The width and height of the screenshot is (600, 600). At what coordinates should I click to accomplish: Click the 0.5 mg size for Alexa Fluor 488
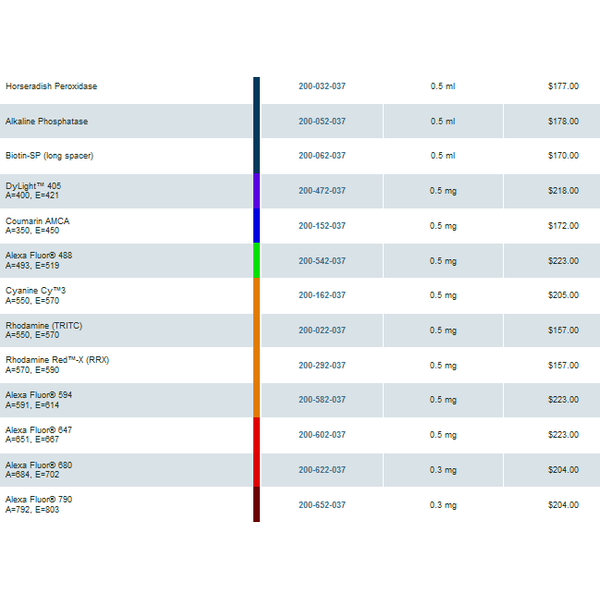click(443, 261)
